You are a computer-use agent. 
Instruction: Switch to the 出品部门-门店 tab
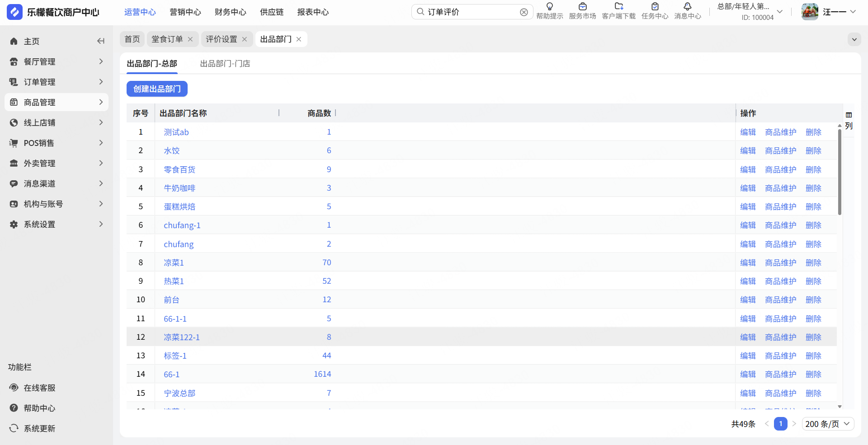[x=225, y=64]
